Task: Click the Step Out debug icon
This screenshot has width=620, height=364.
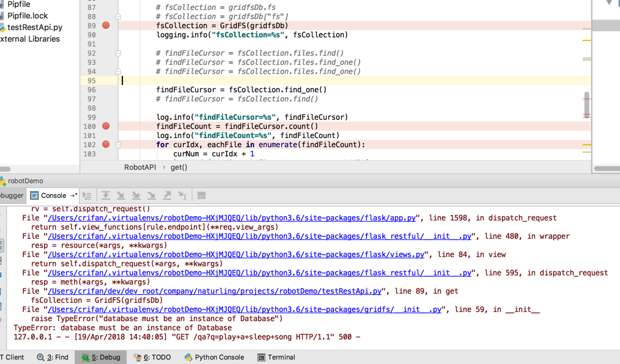Action: click(x=167, y=195)
